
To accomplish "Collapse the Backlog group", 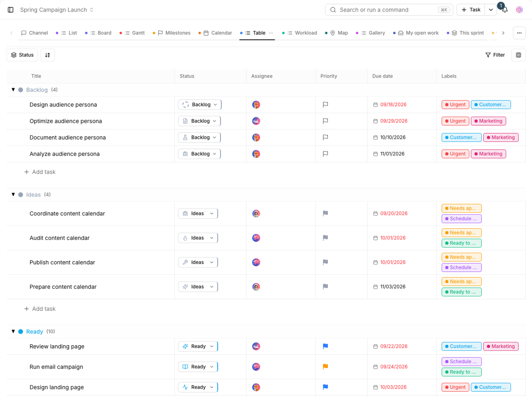I will (13, 90).
